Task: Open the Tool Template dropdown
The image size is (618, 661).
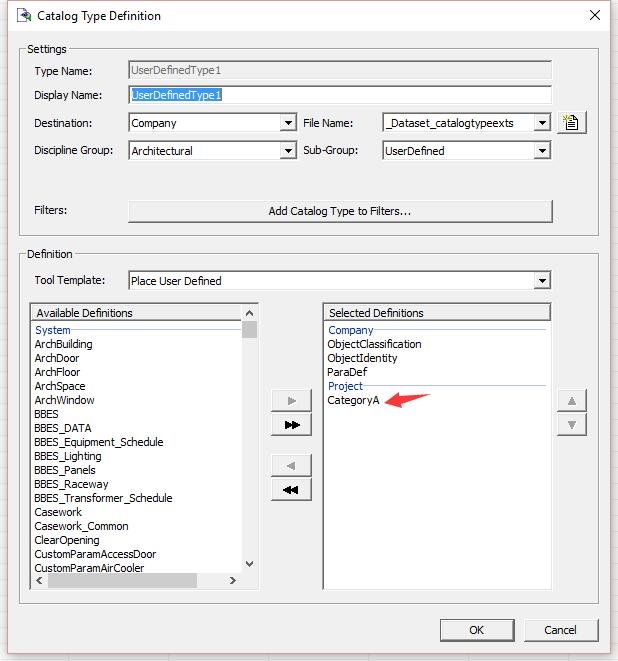Action: (542, 280)
